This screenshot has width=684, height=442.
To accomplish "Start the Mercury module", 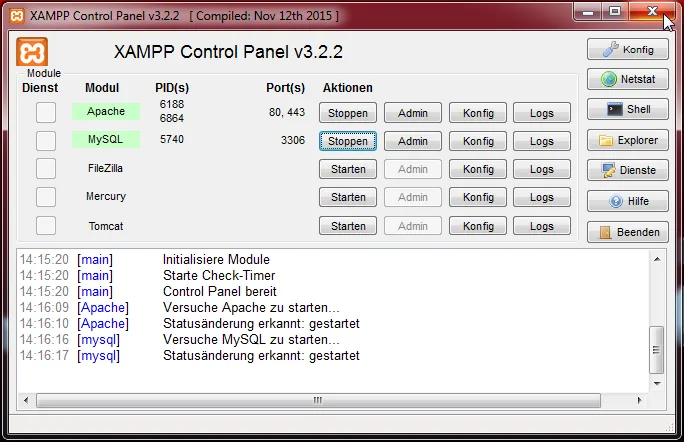I will click(348, 197).
